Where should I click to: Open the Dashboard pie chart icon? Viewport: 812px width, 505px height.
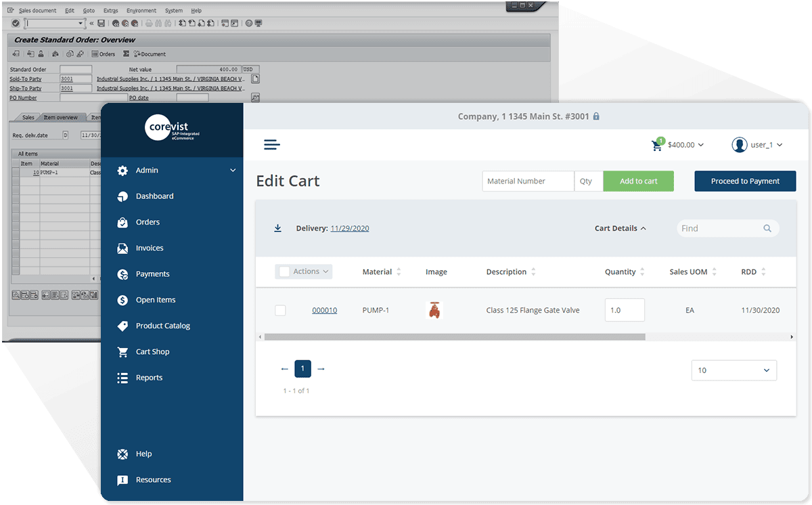122,196
